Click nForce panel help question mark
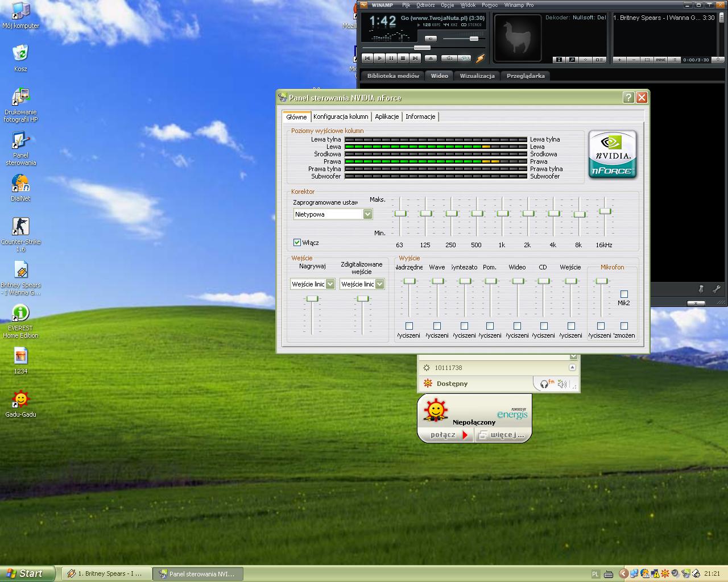Viewport: 728px width, 582px height. 628,97
